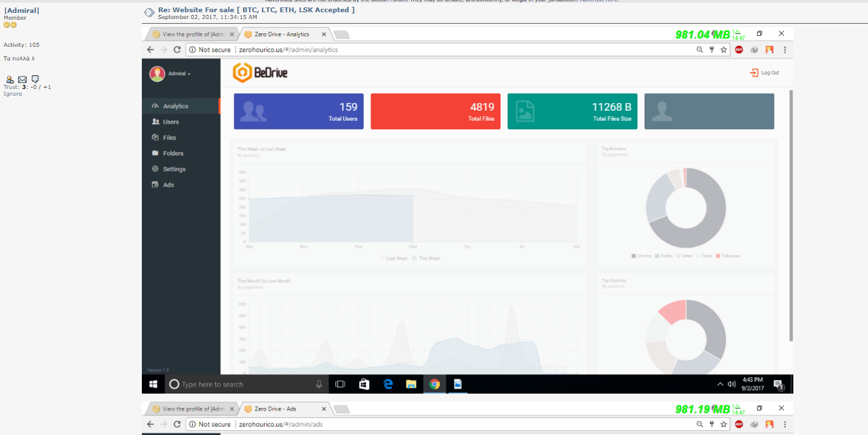Screen dimensions: 868x435
Task: Open File Explorer from the taskbar
Action: tap(411, 384)
